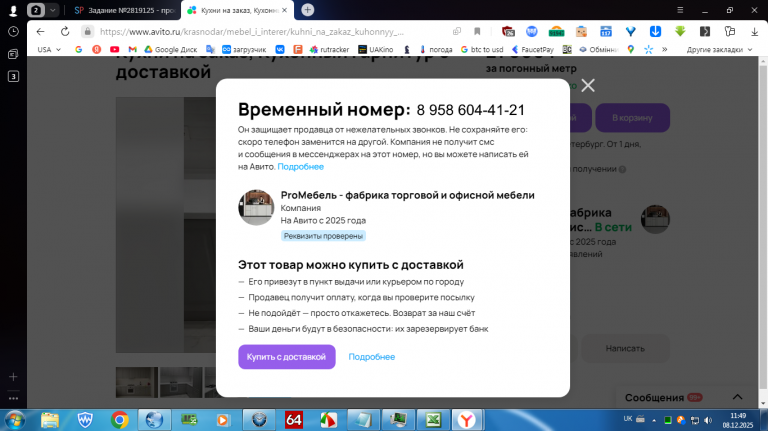The width and height of the screenshot is (768, 431).
Task: Open the Google bookmark
Action: 78,49
